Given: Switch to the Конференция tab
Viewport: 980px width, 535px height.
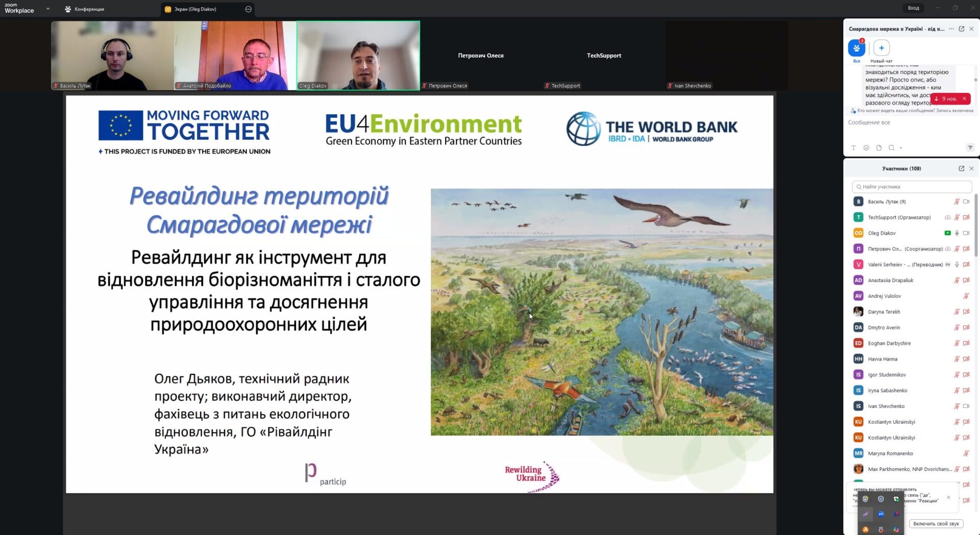Looking at the screenshot, I should click(x=85, y=9).
